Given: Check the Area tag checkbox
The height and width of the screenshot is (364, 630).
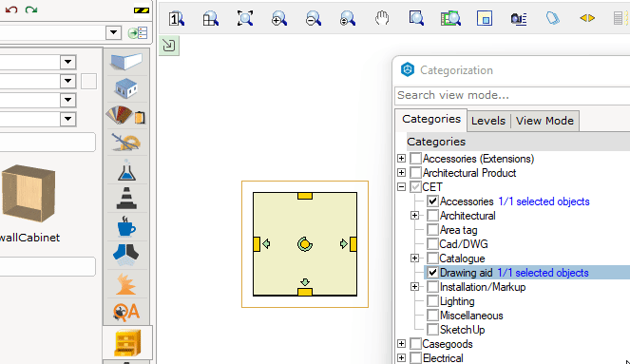Looking at the screenshot, I should [432, 230].
